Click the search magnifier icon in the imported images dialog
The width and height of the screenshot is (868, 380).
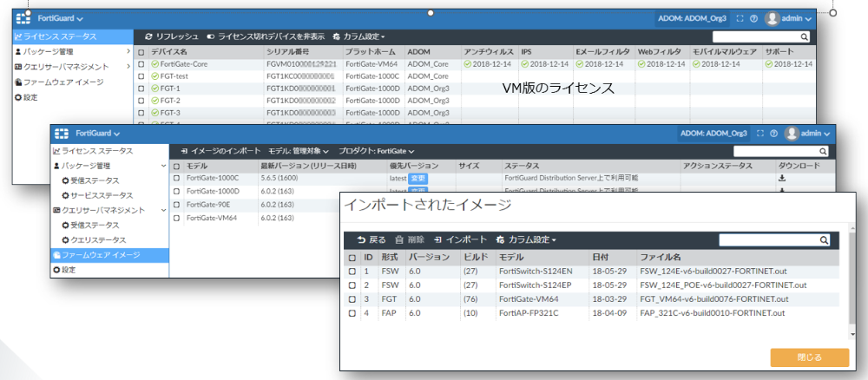[824, 240]
